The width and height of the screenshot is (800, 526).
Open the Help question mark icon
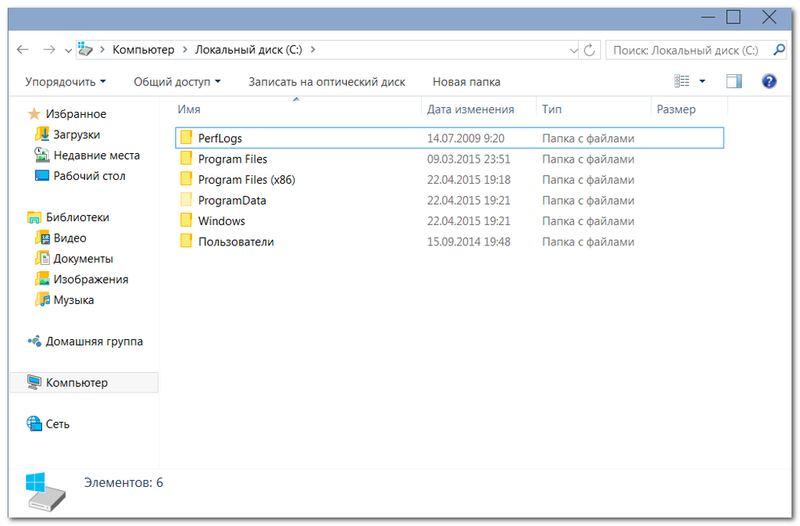tap(769, 81)
